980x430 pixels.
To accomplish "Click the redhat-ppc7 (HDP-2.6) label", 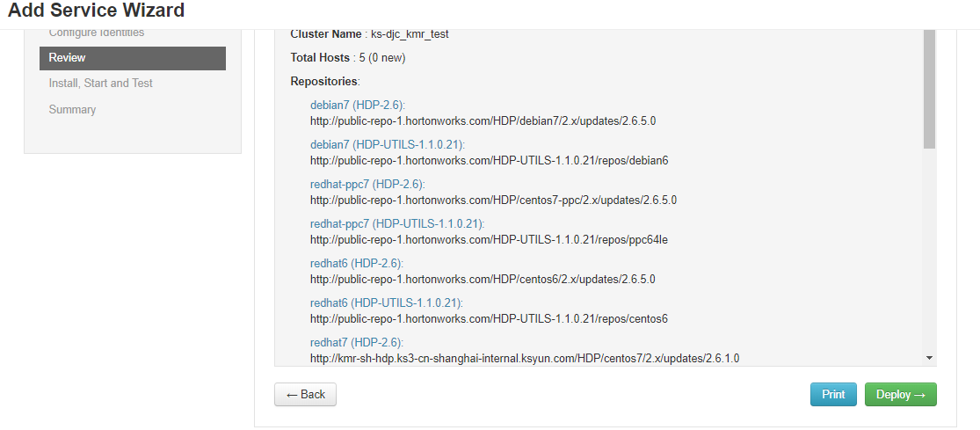I will point(367,185).
